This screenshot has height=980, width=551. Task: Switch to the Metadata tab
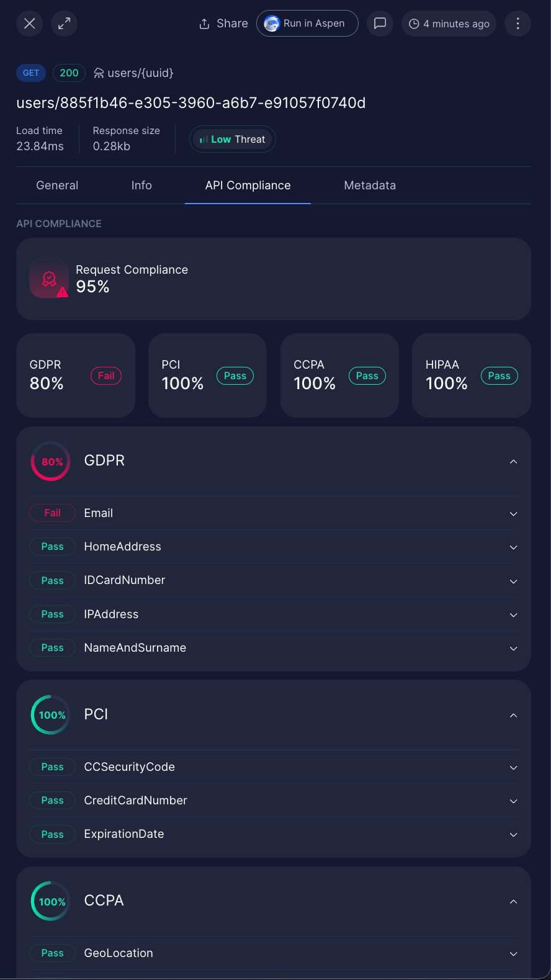[370, 185]
